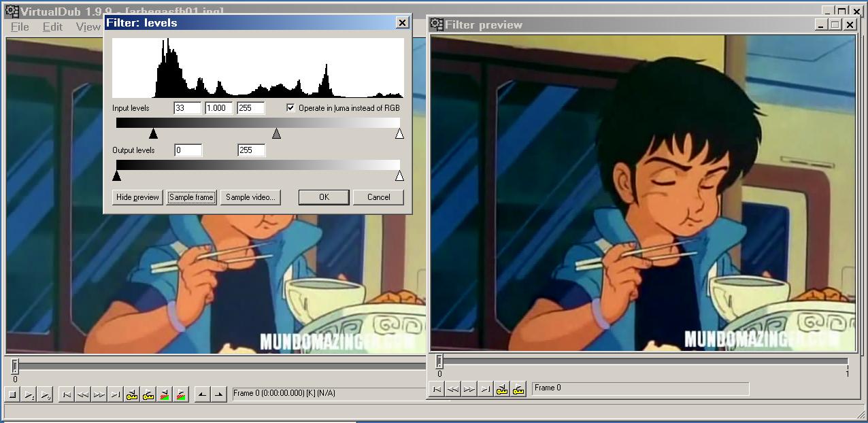Go to previous keyframe in main window

132,394
